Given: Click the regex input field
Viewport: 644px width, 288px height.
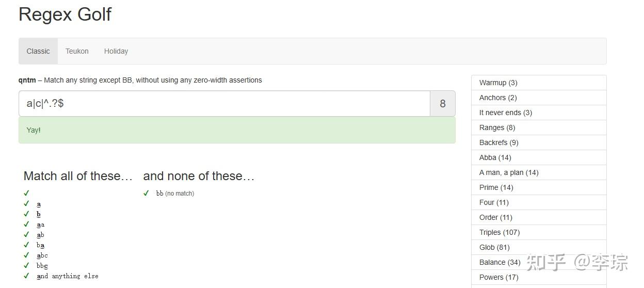Looking at the screenshot, I should pos(224,104).
